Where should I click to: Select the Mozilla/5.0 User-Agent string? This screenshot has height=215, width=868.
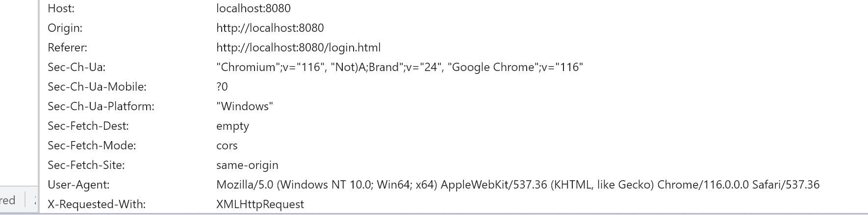point(517,185)
